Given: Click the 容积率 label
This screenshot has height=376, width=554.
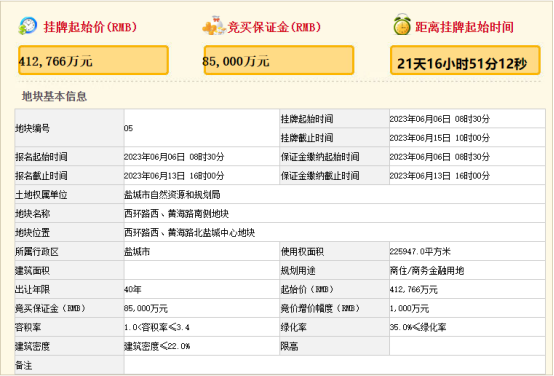Looking at the screenshot, I should [x=28, y=328].
